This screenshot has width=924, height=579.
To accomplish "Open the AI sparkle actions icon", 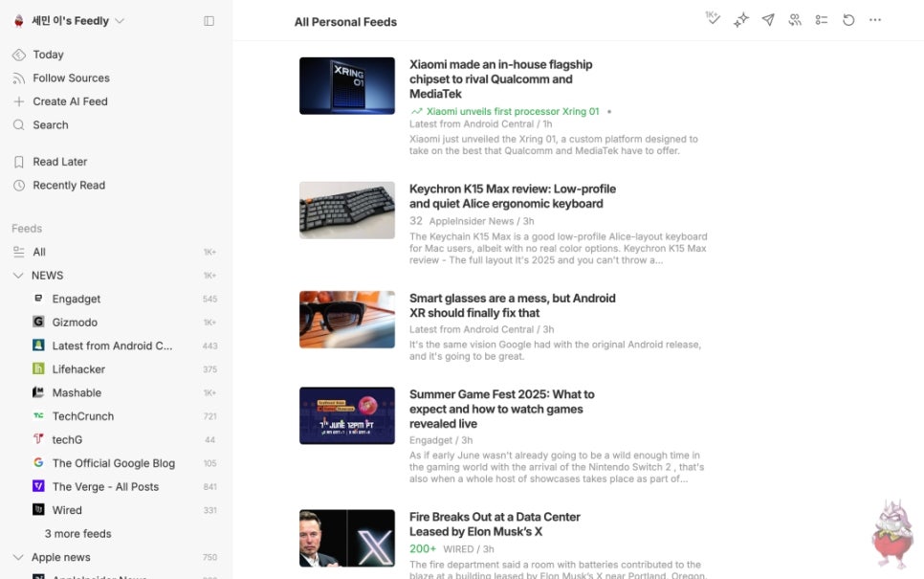I will (x=740, y=20).
